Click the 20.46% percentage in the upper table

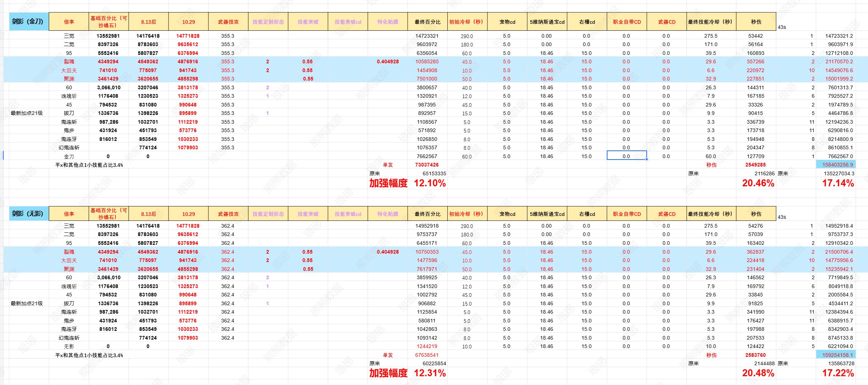click(758, 183)
